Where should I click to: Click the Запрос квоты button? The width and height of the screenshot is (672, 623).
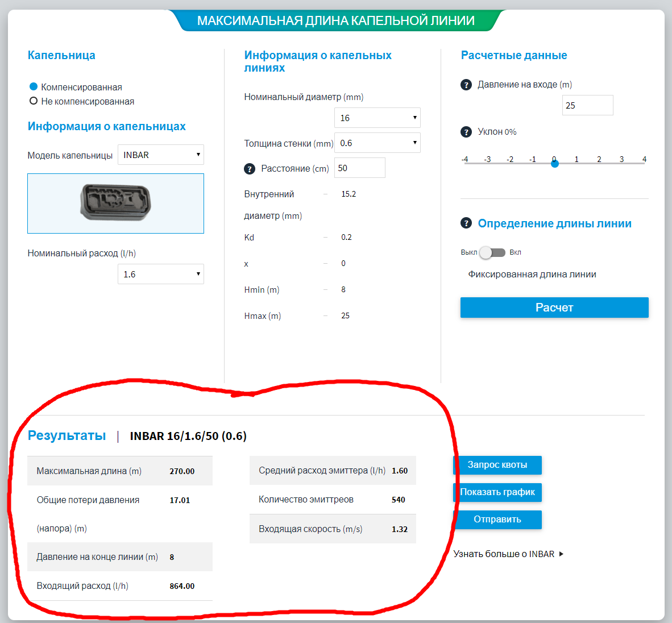tap(497, 465)
